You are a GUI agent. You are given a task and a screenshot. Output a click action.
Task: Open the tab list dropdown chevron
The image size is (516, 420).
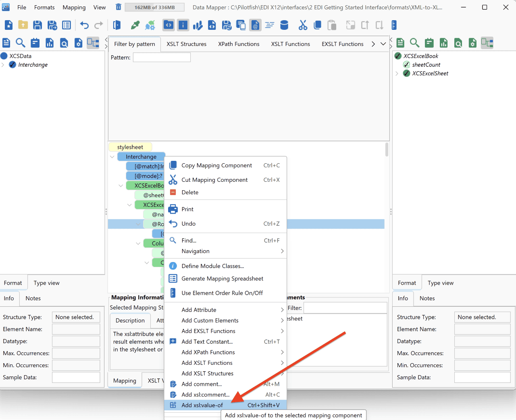(383, 44)
